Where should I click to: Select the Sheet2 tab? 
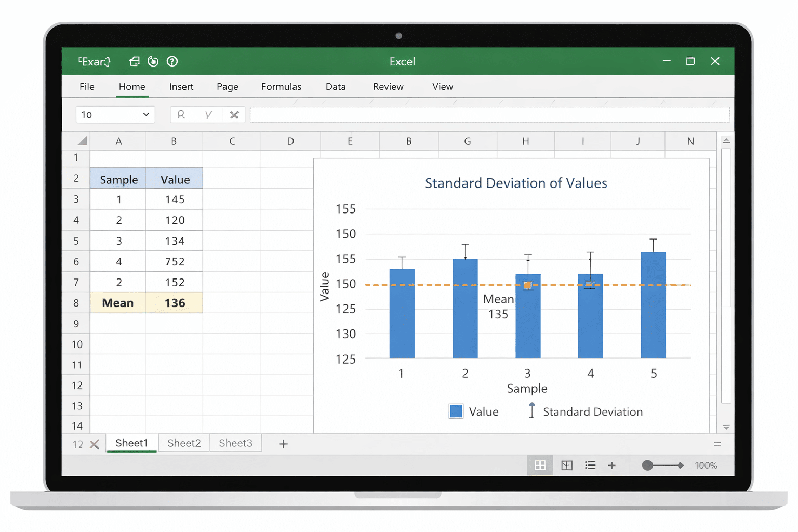click(183, 443)
